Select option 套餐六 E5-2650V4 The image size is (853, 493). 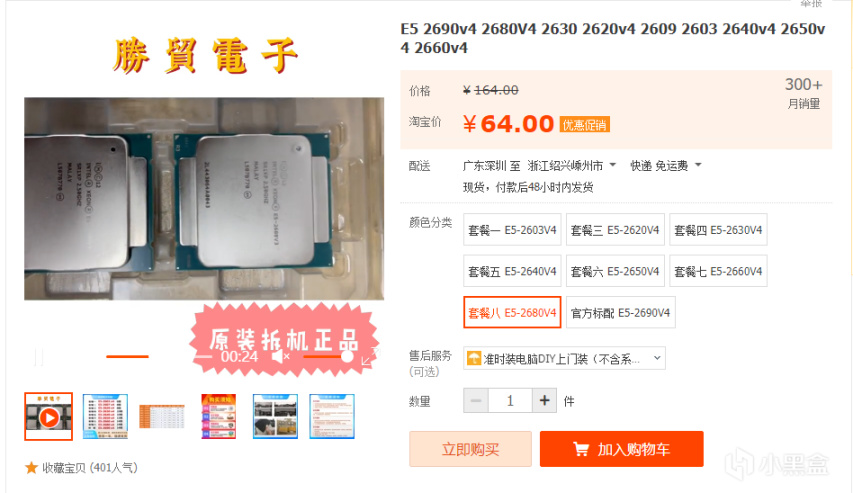615,271
